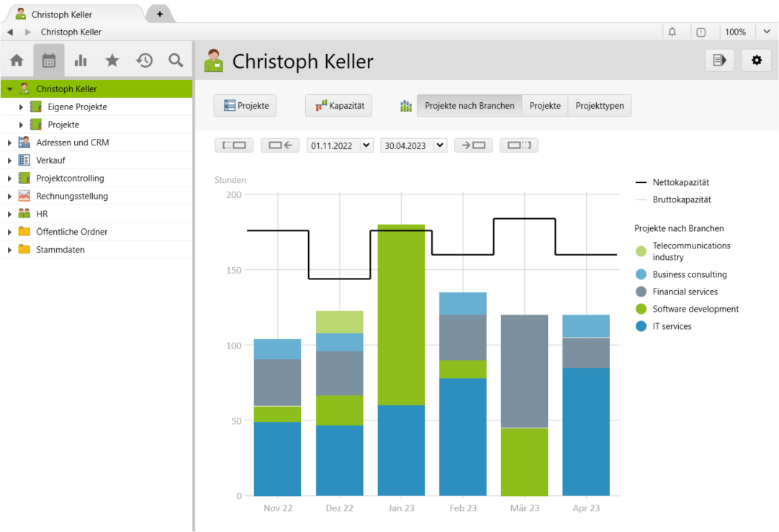The width and height of the screenshot is (779, 532).
Task: Open a new tab with plus
Action: (159, 14)
